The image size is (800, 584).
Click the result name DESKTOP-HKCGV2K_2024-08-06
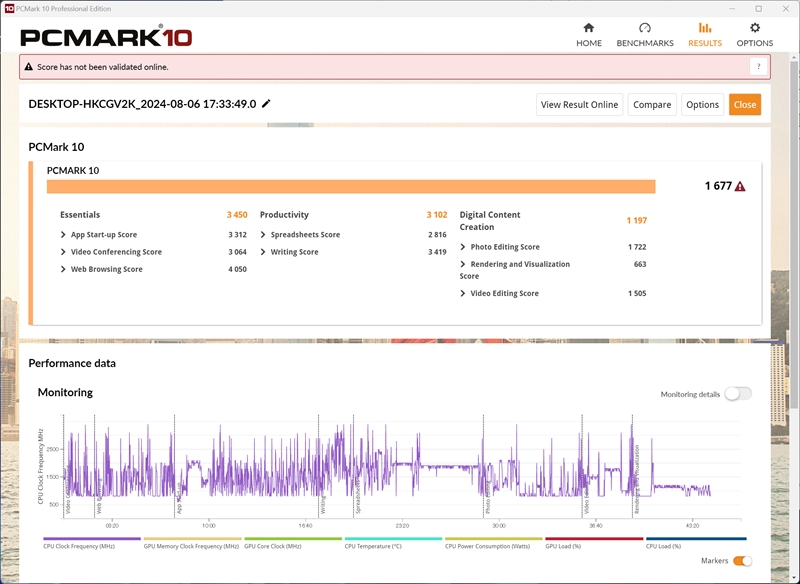point(142,104)
